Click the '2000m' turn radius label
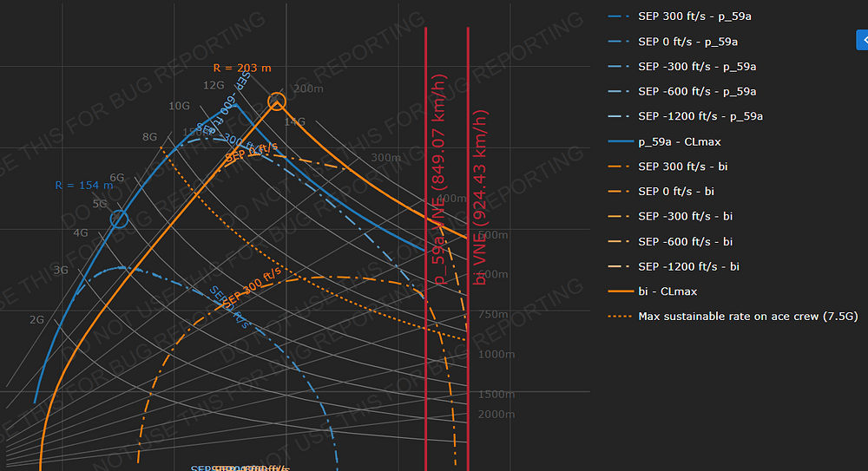The image size is (868, 471). [x=496, y=414]
